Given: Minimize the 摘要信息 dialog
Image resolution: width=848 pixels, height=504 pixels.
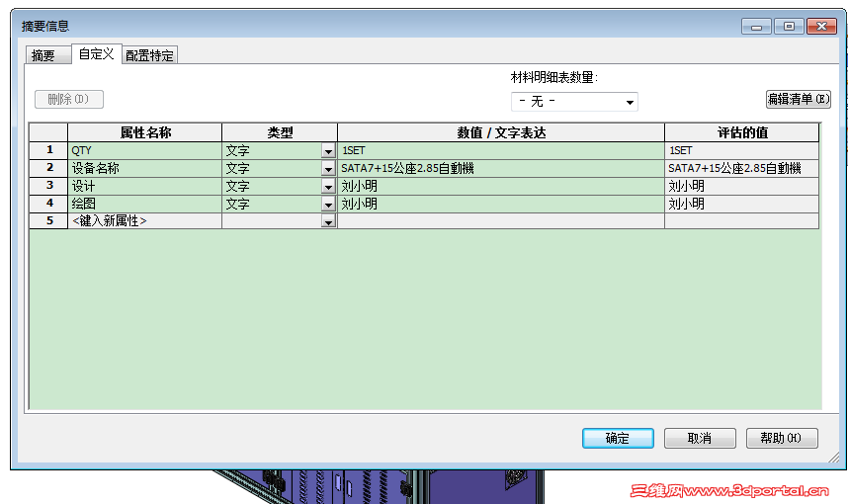Looking at the screenshot, I should (x=757, y=27).
